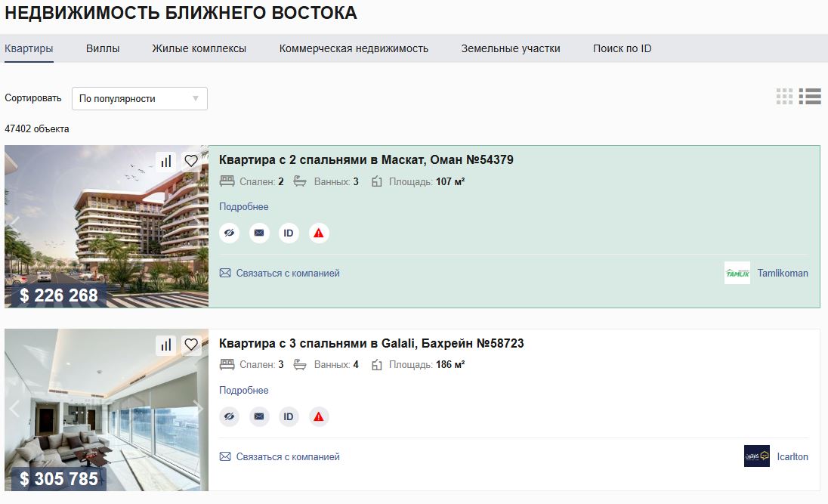This screenshot has height=504, width=828.
Task: Open the Коммерческая недвижимость tab
Action: coord(354,48)
